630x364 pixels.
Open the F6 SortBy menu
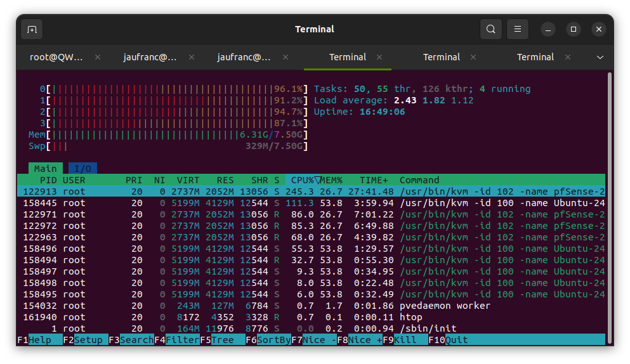[268, 340]
